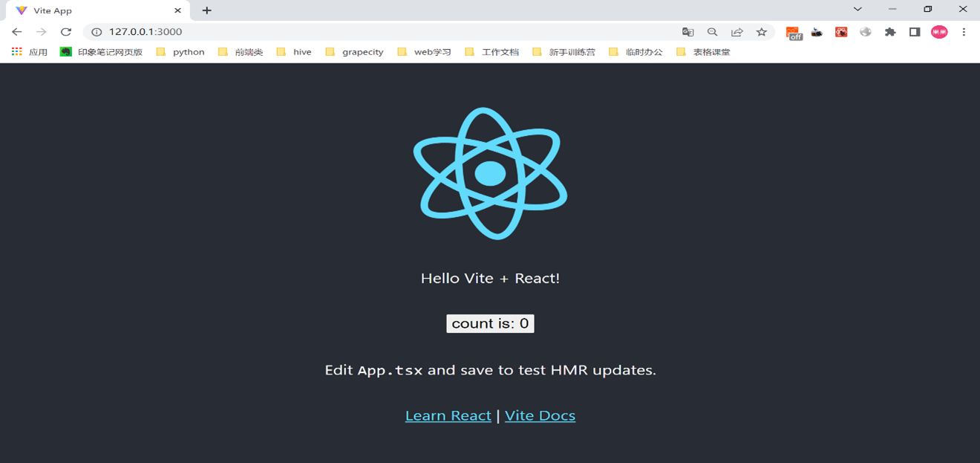Open the Extensions puzzle piece menu
This screenshot has height=463, width=980.
click(890, 32)
